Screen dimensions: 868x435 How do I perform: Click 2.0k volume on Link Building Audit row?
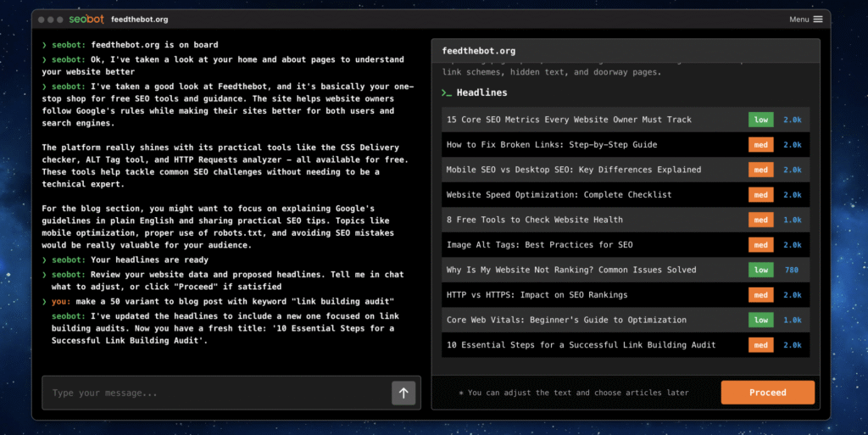[x=793, y=345]
